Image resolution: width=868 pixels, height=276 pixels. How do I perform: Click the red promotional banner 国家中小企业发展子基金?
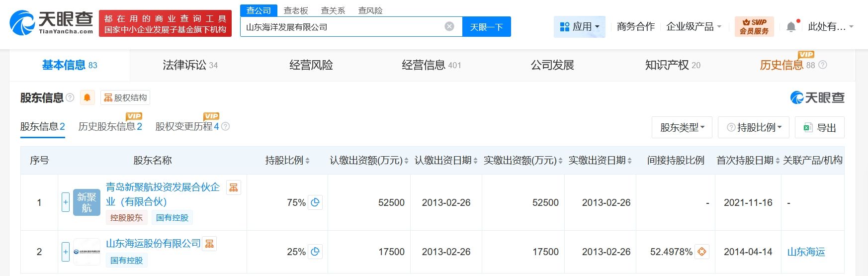click(x=165, y=23)
